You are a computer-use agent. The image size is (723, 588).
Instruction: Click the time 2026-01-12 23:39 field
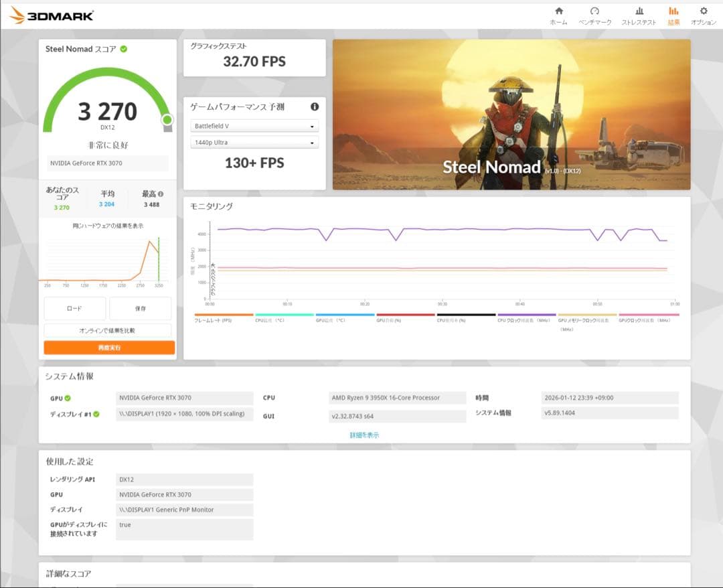[610, 398]
